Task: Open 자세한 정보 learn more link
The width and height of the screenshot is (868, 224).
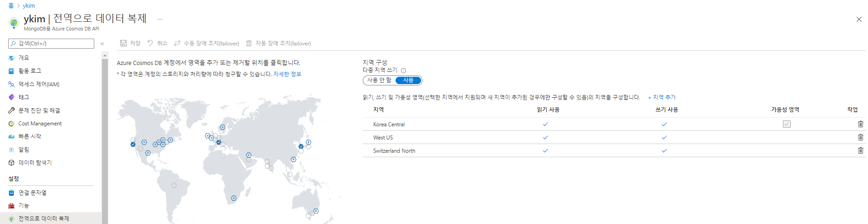Action: click(287, 74)
